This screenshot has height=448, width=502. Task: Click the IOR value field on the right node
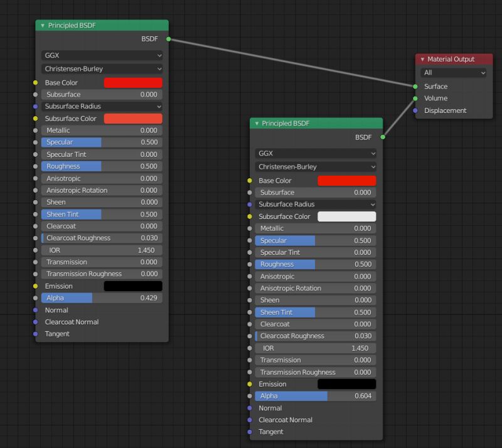coord(315,348)
